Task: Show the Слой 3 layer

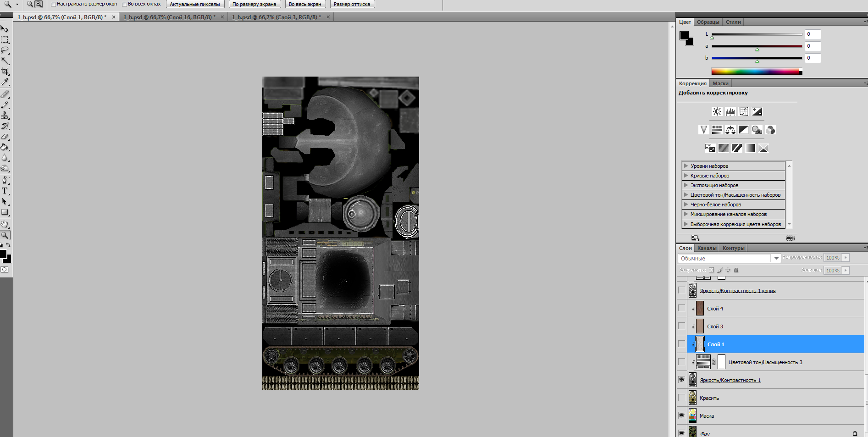Action: click(x=681, y=326)
